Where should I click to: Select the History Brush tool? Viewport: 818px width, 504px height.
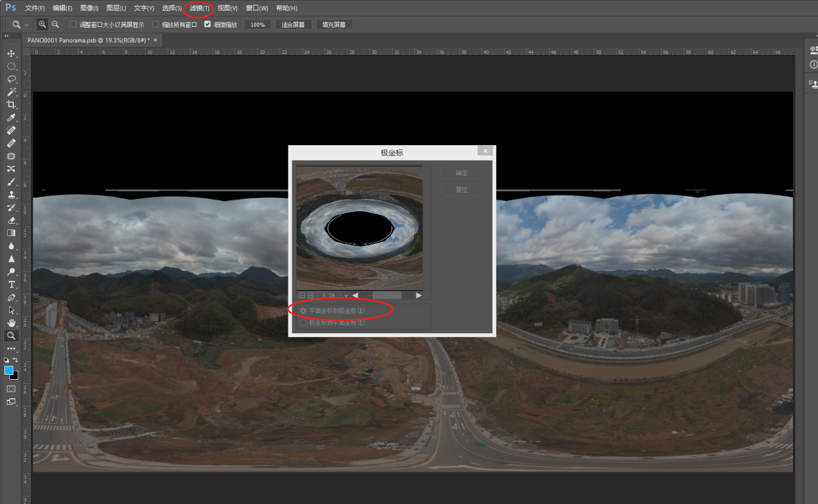(11, 208)
